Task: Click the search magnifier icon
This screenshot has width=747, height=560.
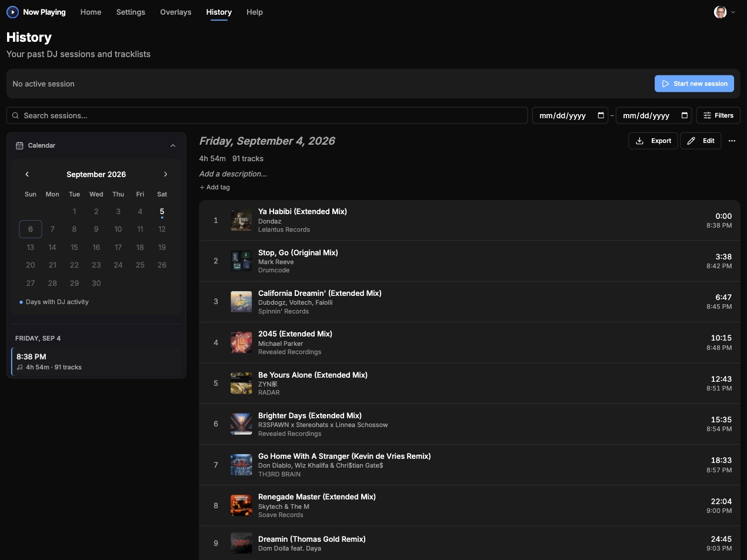Action: click(16, 115)
